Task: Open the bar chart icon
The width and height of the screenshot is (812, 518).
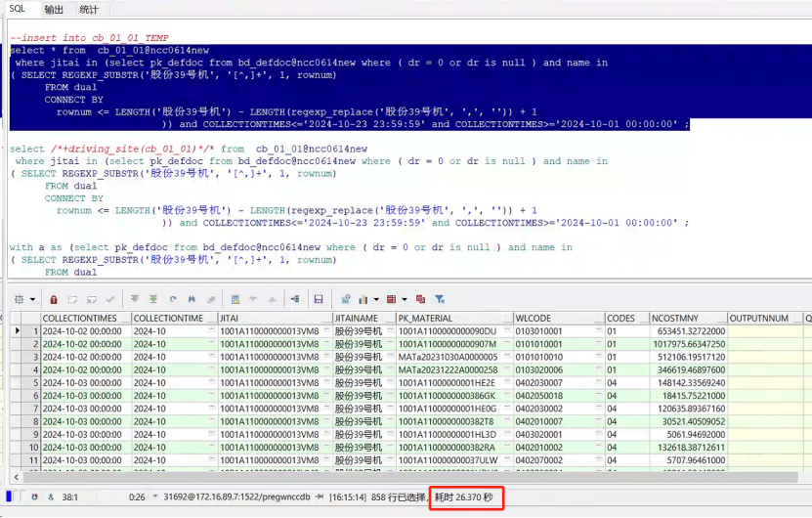Action: point(363,299)
